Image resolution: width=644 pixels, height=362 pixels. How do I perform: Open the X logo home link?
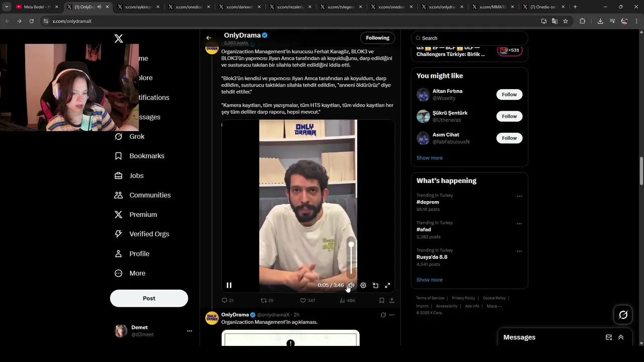click(119, 39)
